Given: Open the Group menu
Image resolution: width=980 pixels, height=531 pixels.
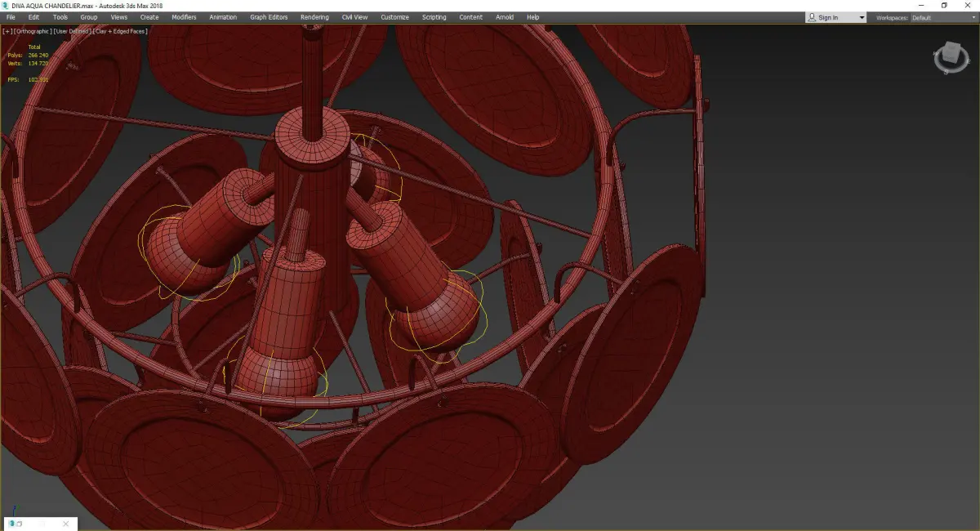Looking at the screenshot, I should point(88,17).
